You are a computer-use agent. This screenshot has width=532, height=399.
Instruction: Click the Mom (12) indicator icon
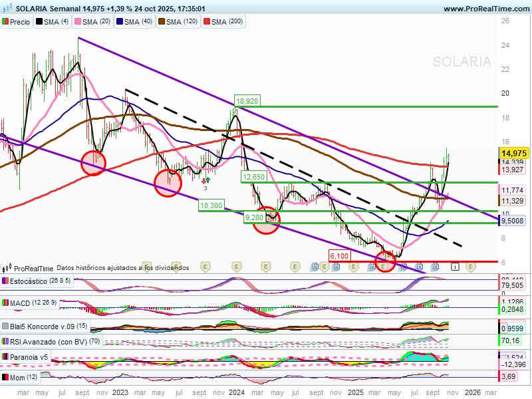pos(5,378)
